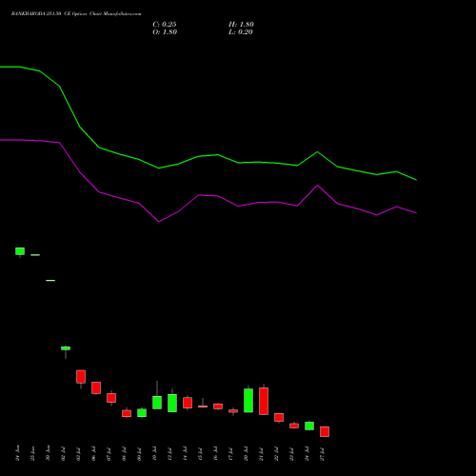Screen dimensions: 476x476
Task: Click the '20 Jul' date label
Action: click(x=246, y=454)
